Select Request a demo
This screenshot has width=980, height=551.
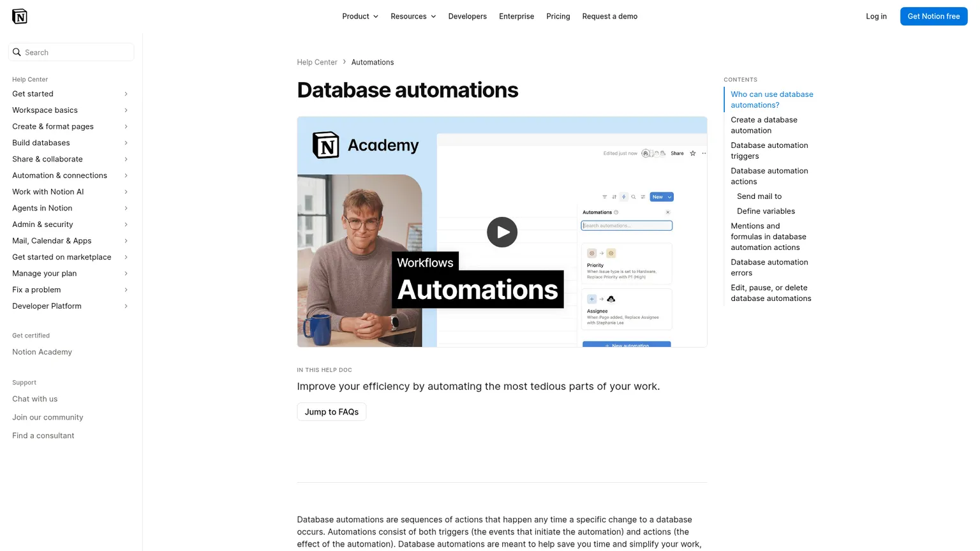(x=609, y=17)
